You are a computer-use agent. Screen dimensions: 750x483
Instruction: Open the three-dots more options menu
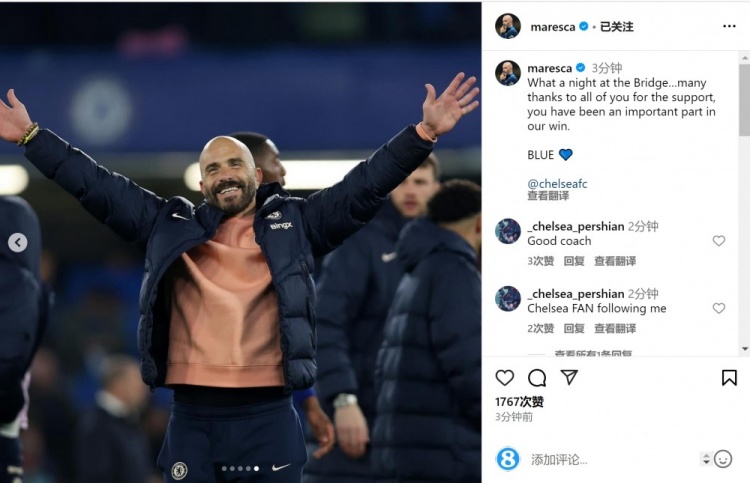pos(729,26)
